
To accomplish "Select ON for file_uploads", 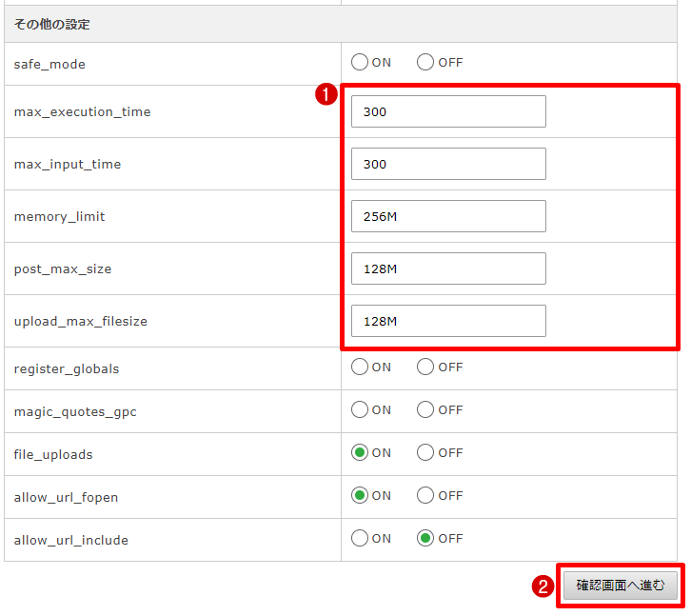I will point(360,452).
